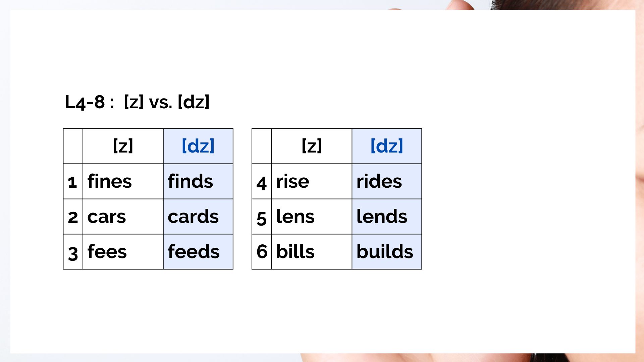Click row number 1 in left table
Screen dimensions: 644x362
click(72, 182)
